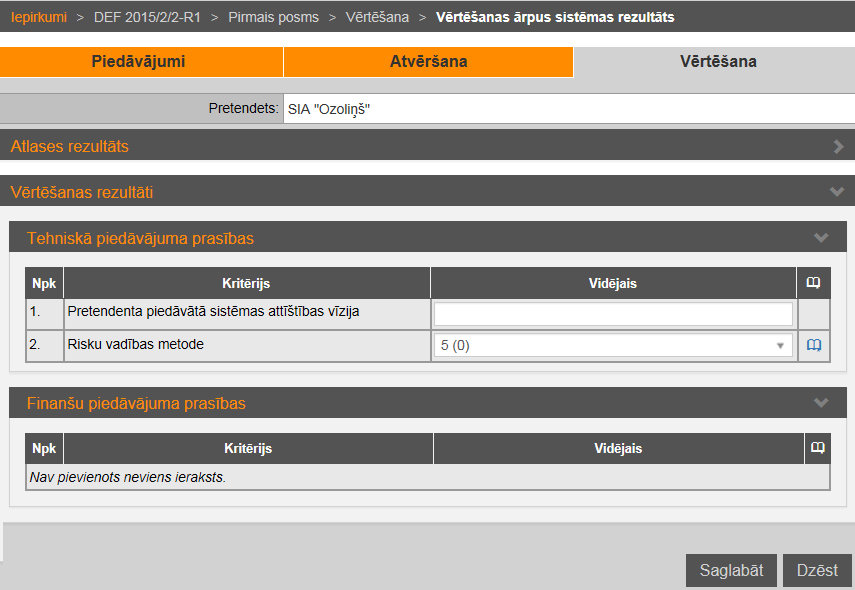The height and width of the screenshot is (590, 855).
Task: Collapse Finanšu piedāvājuma prasības panel chevron
Action: click(821, 403)
